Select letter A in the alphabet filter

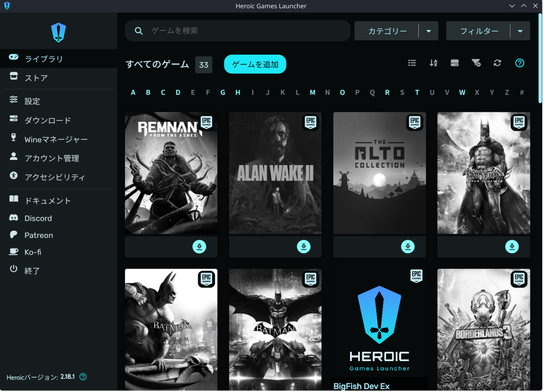133,92
